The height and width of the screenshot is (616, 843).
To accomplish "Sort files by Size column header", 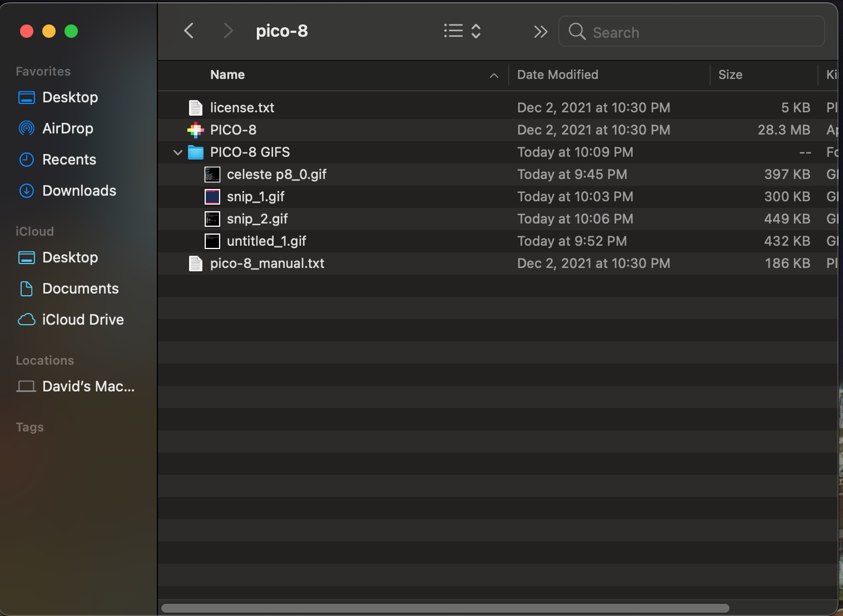I will click(x=730, y=74).
